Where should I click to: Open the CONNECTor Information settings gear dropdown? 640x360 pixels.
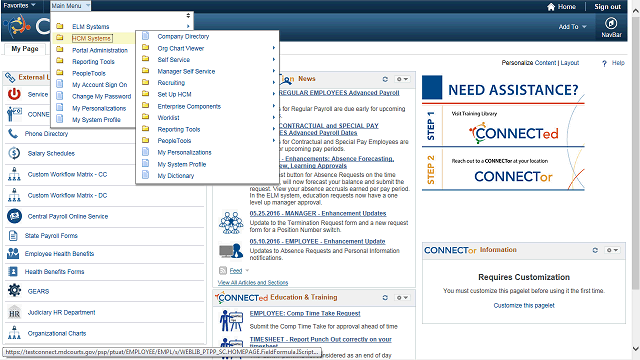tap(612, 250)
